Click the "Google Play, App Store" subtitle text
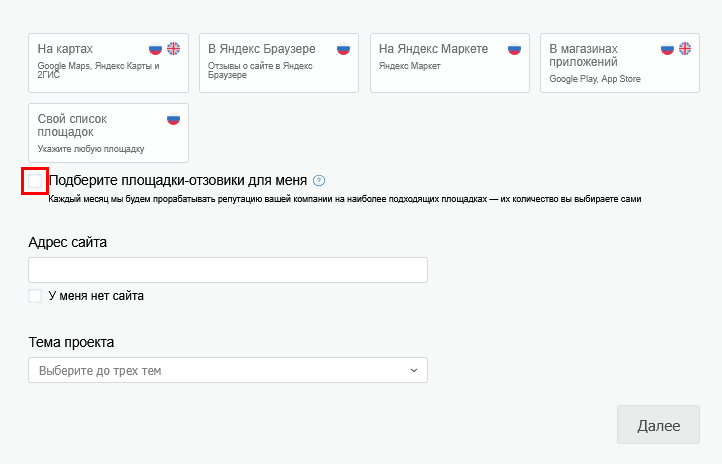Image resolution: width=722 pixels, height=464 pixels. (595, 79)
